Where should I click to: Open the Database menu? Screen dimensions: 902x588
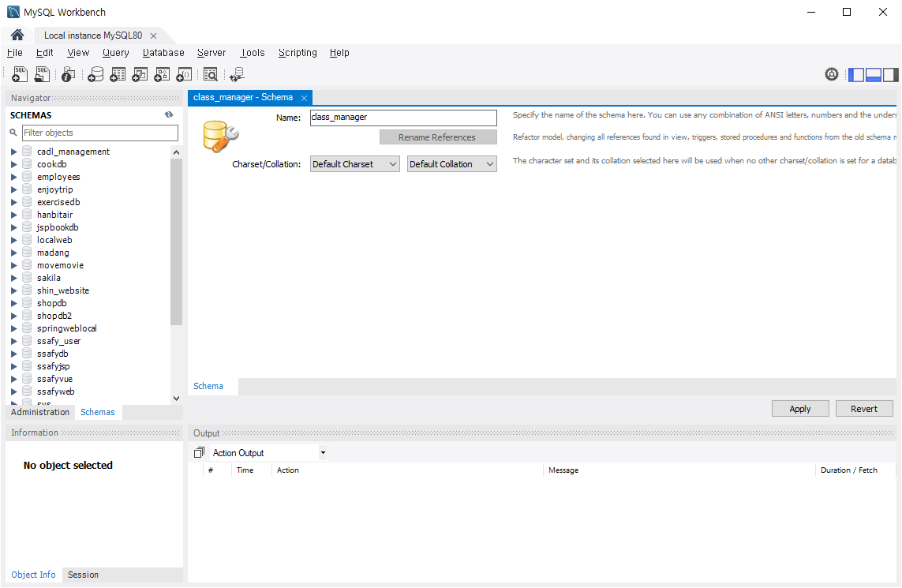[x=163, y=52]
